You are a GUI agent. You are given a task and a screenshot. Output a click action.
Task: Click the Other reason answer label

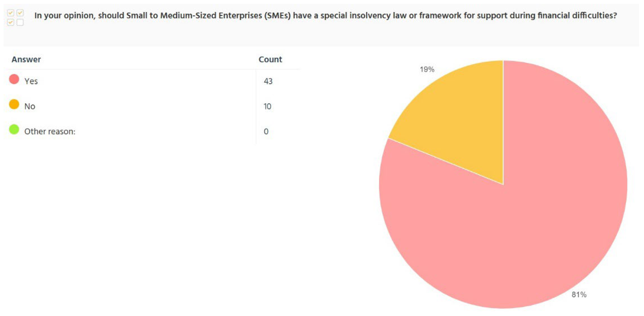[x=50, y=131]
